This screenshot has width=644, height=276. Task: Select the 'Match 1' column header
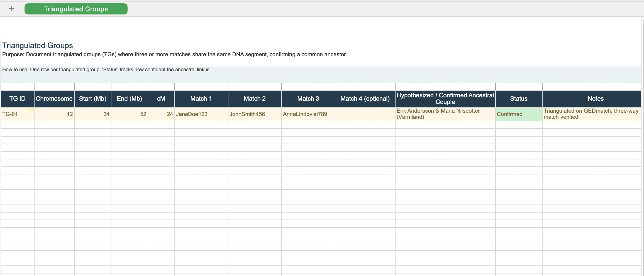[201, 99]
